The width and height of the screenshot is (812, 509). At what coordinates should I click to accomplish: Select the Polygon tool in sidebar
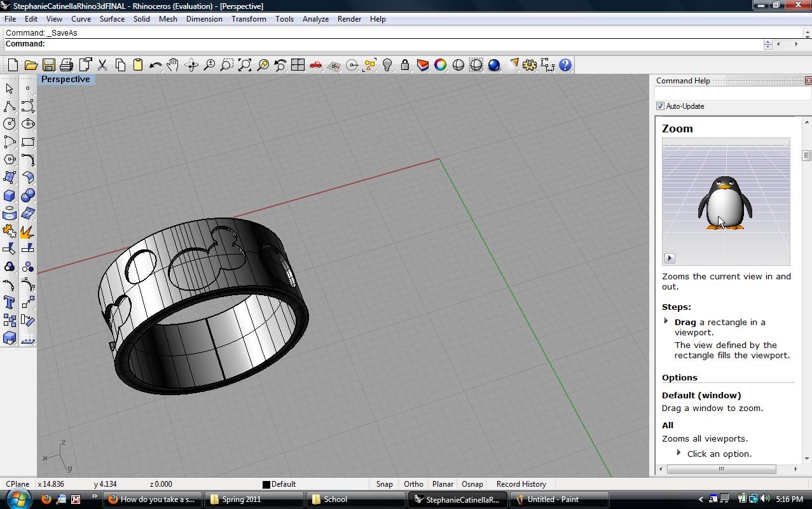[x=10, y=160]
